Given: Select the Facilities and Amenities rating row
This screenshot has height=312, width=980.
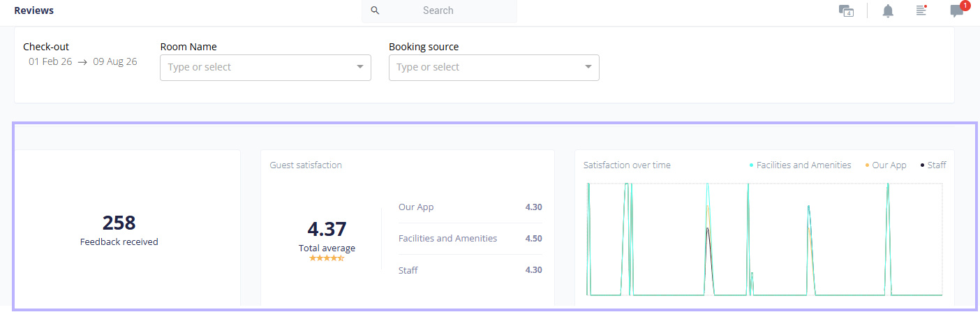Looking at the screenshot, I should [470, 239].
